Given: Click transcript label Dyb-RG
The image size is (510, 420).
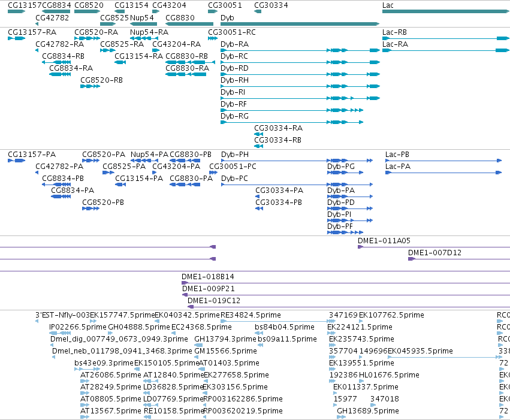Looking at the screenshot, I should pos(234,116).
